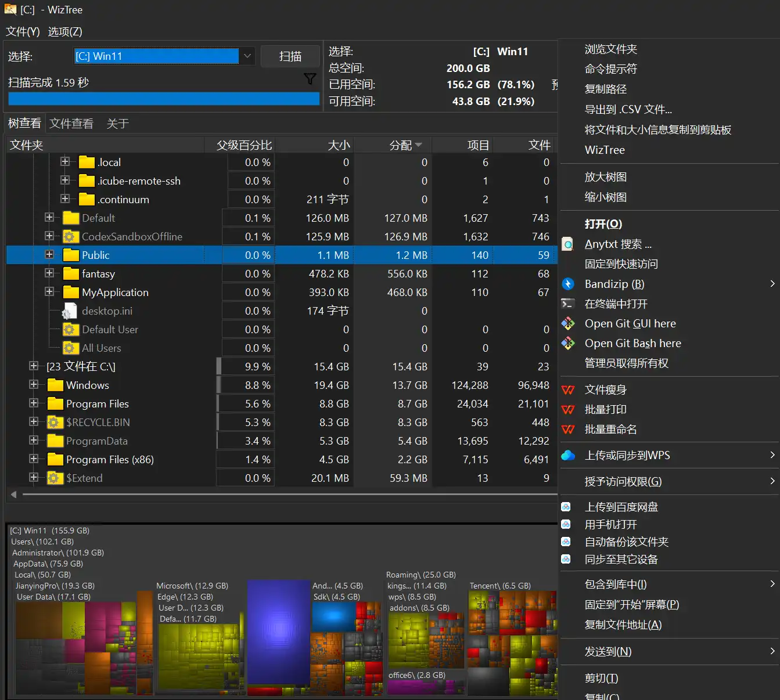Screen dimensions: 780x700
Task: Select 固定到快速访问 menu entry
Action: [621, 264]
